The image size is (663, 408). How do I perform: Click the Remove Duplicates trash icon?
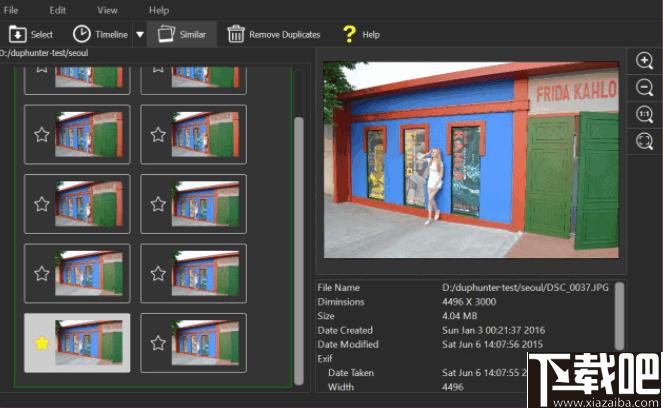point(236,34)
